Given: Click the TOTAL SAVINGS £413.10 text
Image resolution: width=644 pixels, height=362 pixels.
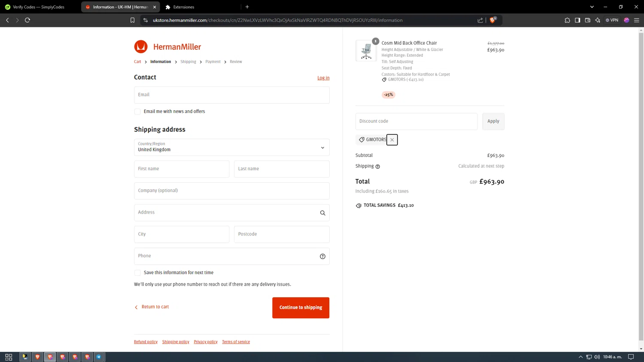Looking at the screenshot, I should click(389, 205).
